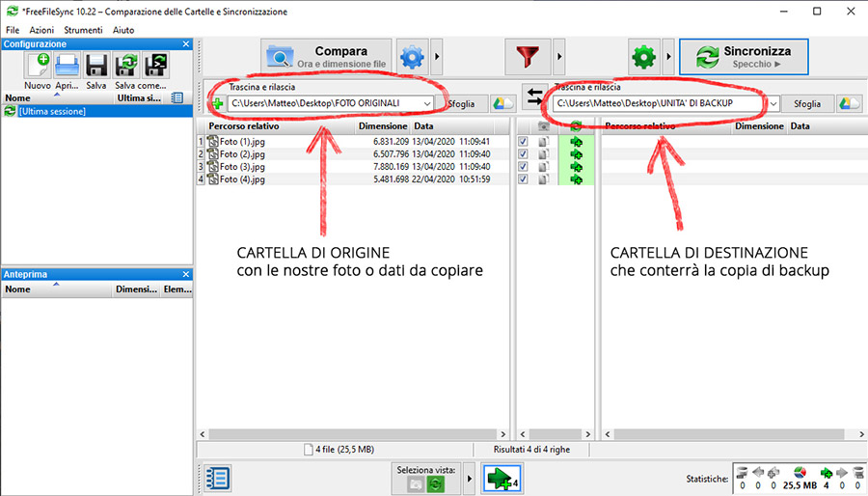Open a configuration with the Apri icon
This screenshot has width=868, height=496.
(x=67, y=66)
